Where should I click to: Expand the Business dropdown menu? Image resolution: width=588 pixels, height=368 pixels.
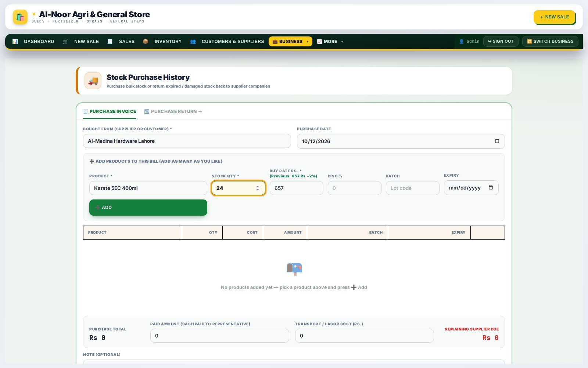click(x=290, y=42)
